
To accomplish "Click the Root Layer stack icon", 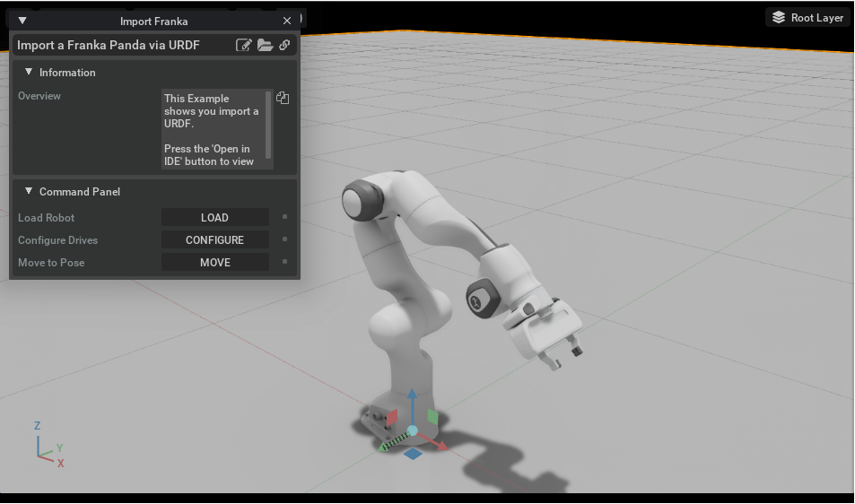I will pyautogui.click(x=779, y=17).
